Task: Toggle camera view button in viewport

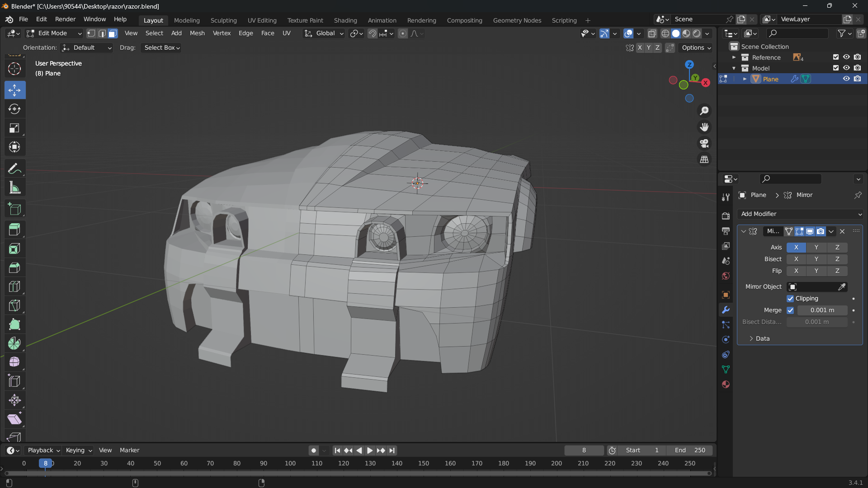Action: pyautogui.click(x=704, y=143)
